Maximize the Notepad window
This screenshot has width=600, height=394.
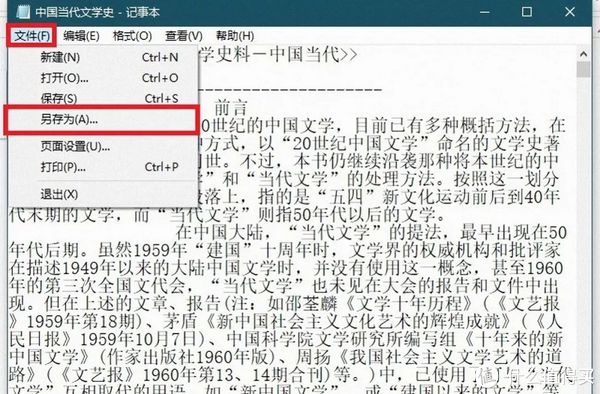(527, 12)
